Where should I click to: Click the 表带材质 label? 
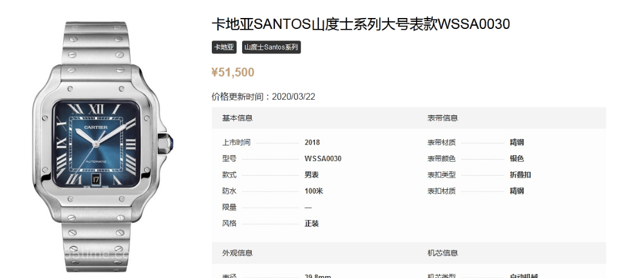[442, 142]
